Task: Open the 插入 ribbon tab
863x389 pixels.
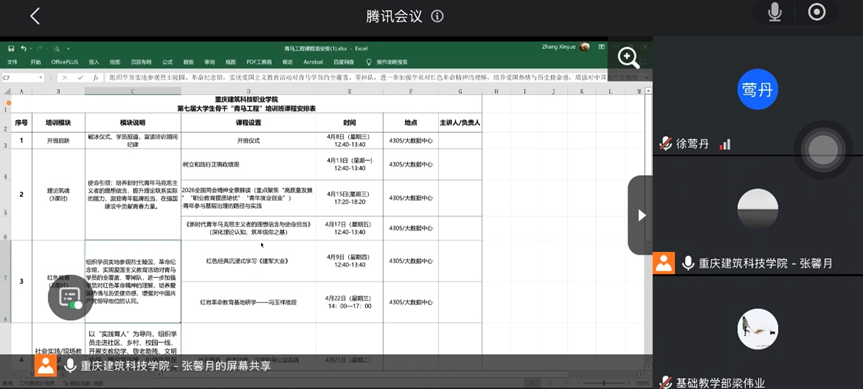Action: (x=94, y=62)
